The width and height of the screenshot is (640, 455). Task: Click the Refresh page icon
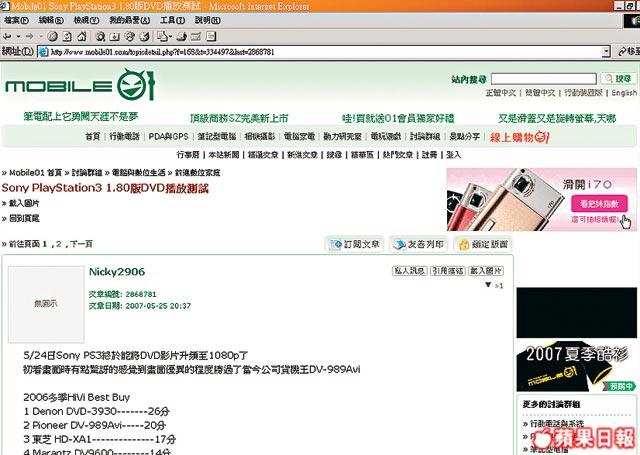coord(67,37)
